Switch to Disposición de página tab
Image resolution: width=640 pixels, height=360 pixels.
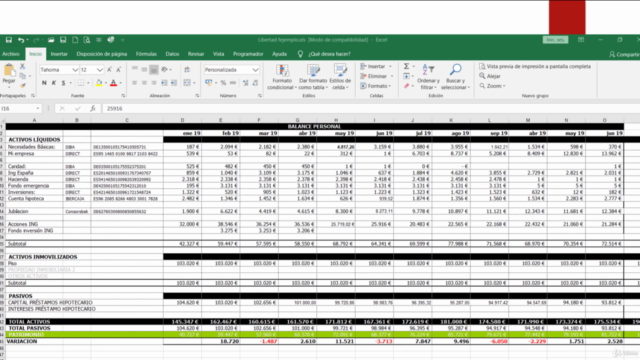102,54
